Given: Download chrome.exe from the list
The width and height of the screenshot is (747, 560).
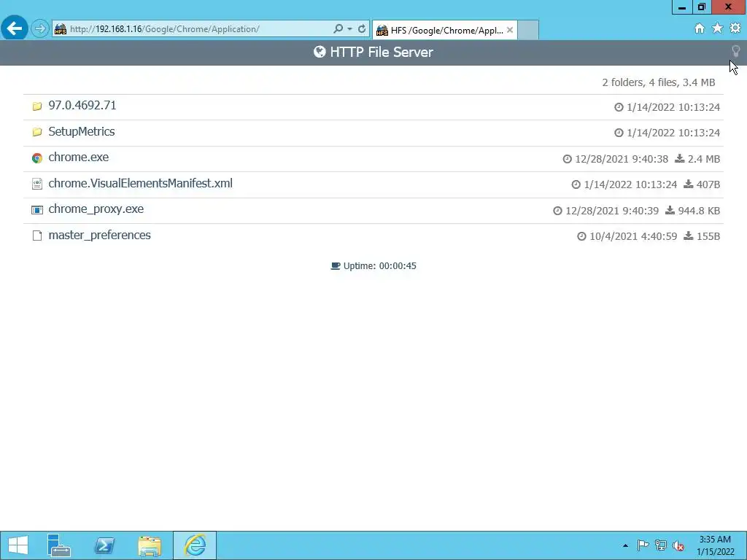Looking at the screenshot, I should (x=79, y=157).
